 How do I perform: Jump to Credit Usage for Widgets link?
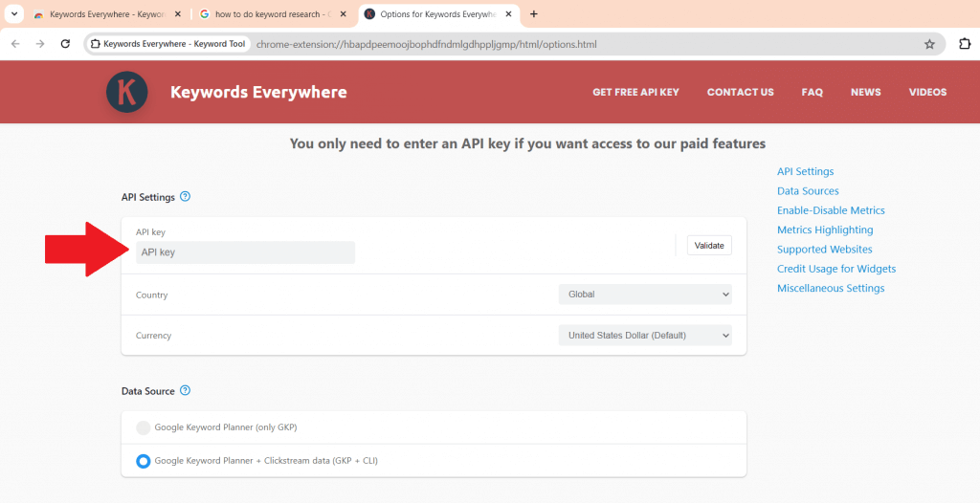tap(836, 269)
